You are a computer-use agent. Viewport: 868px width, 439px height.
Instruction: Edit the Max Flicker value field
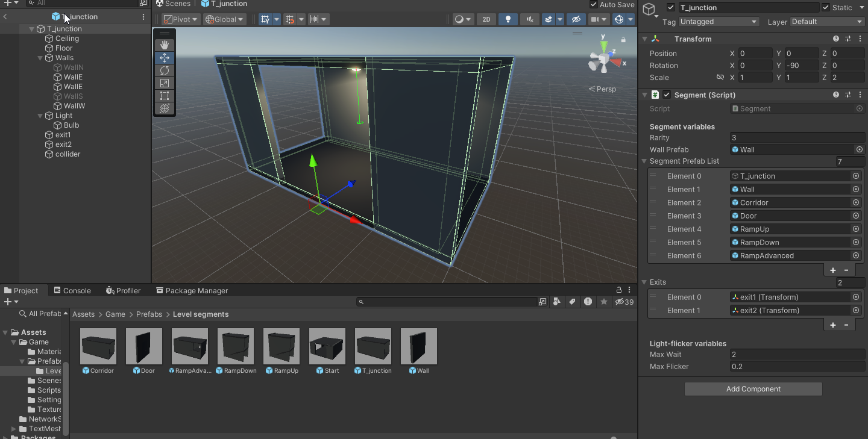pyautogui.click(x=797, y=367)
